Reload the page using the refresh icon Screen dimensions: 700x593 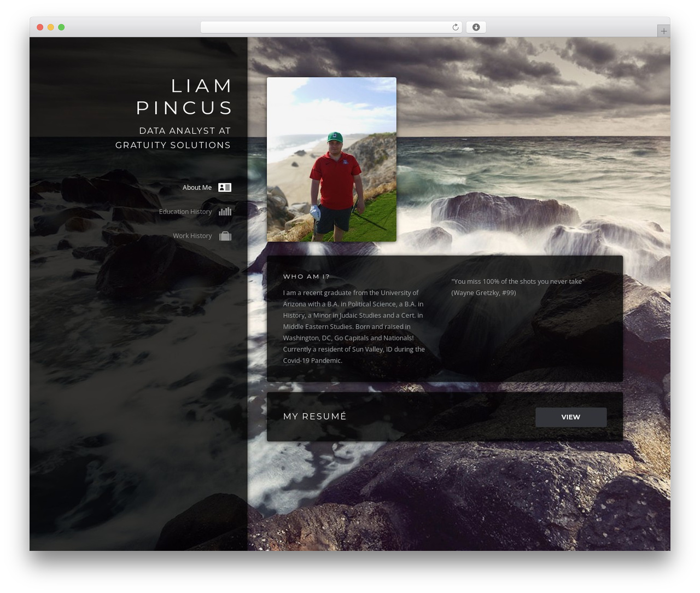point(455,27)
